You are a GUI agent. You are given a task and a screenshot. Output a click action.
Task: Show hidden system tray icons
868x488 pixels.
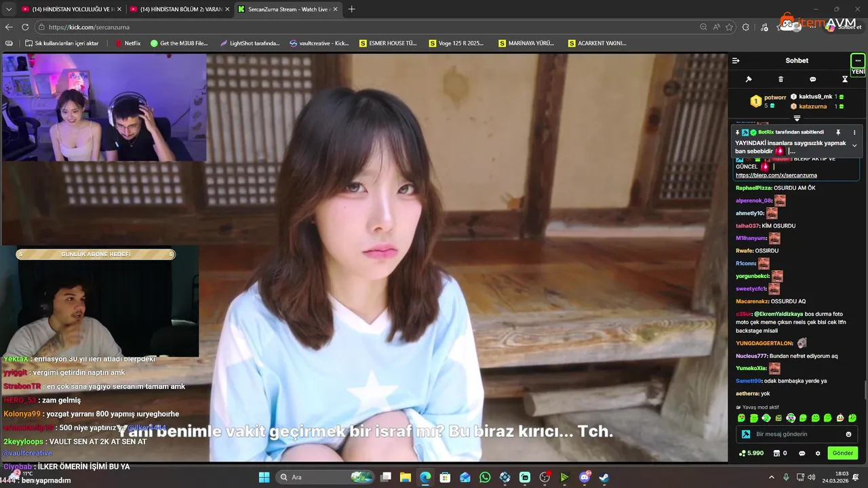771,477
